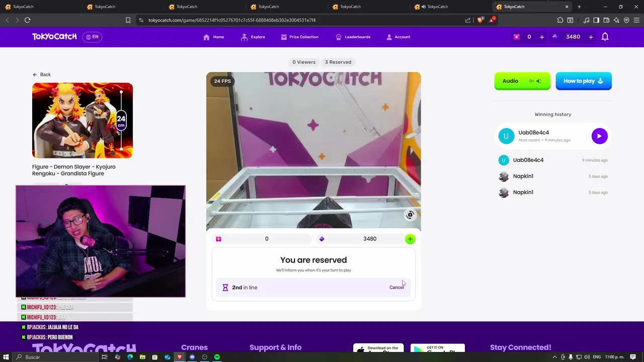Click Uab08e4c4 row from 9 minutes ago
Image resolution: width=644 pixels, height=362 pixels.
click(552, 160)
